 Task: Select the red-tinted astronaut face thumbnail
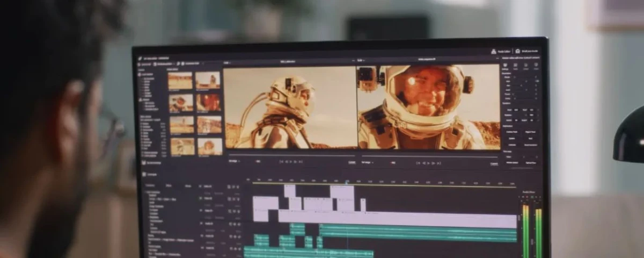tap(209, 102)
